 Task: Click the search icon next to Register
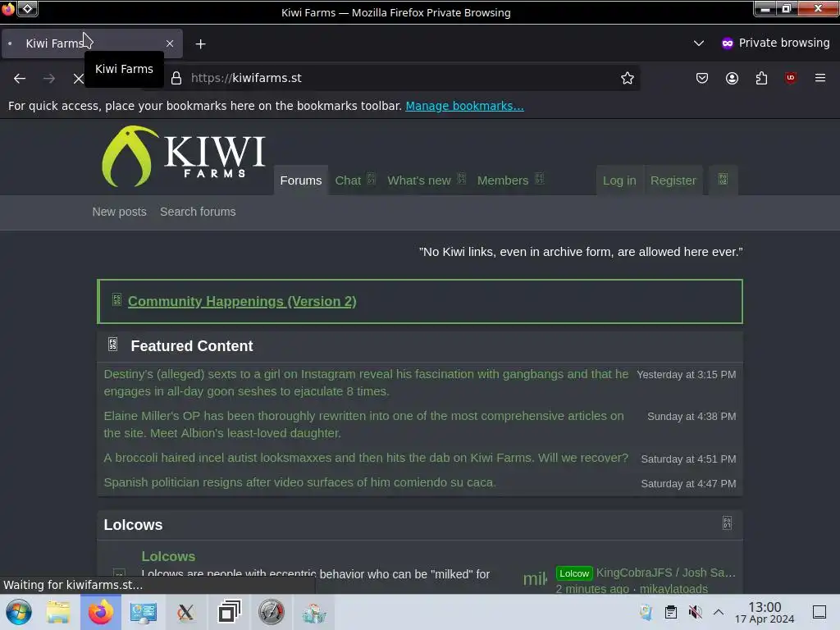pyautogui.click(x=723, y=180)
